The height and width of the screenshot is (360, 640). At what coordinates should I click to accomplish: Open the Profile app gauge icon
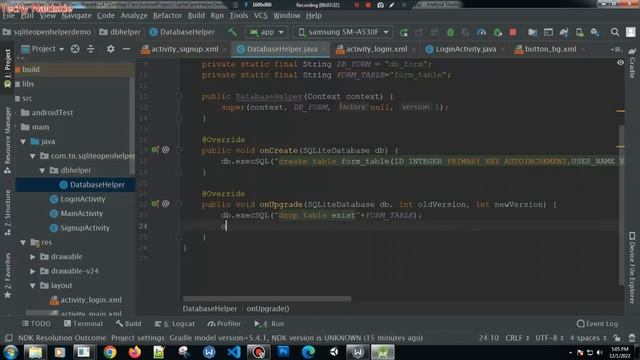pos(482,32)
